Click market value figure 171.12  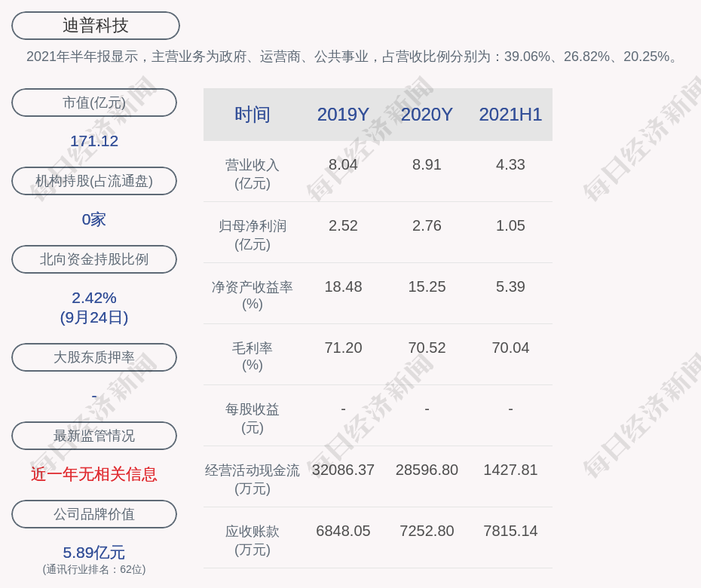click(x=94, y=141)
